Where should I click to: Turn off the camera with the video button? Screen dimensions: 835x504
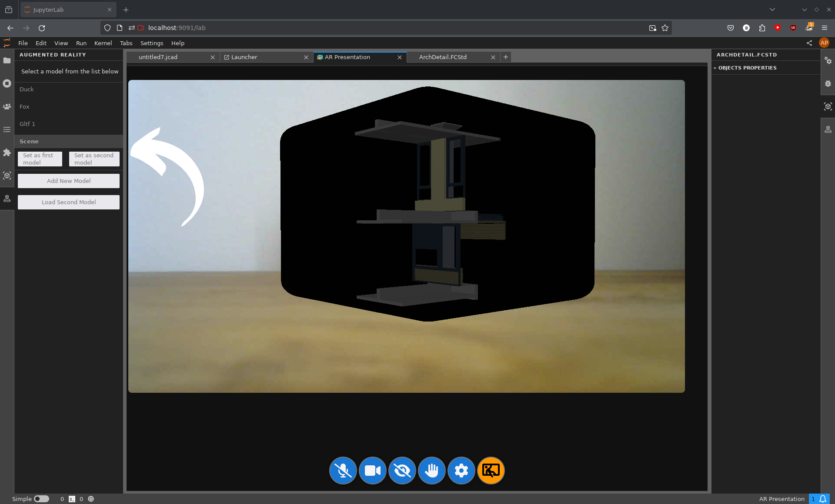tap(372, 471)
